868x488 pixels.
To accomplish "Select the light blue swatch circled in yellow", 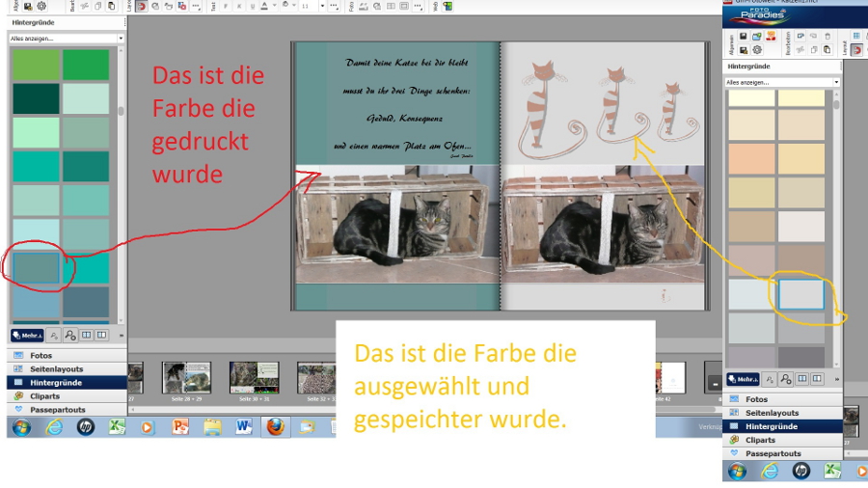I will [801, 294].
